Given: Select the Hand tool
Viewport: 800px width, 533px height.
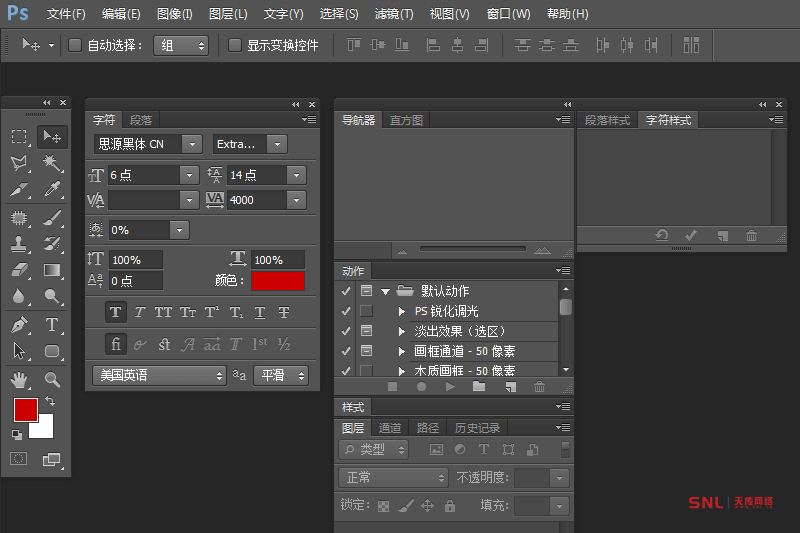Looking at the screenshot, I should coord(19,379).
